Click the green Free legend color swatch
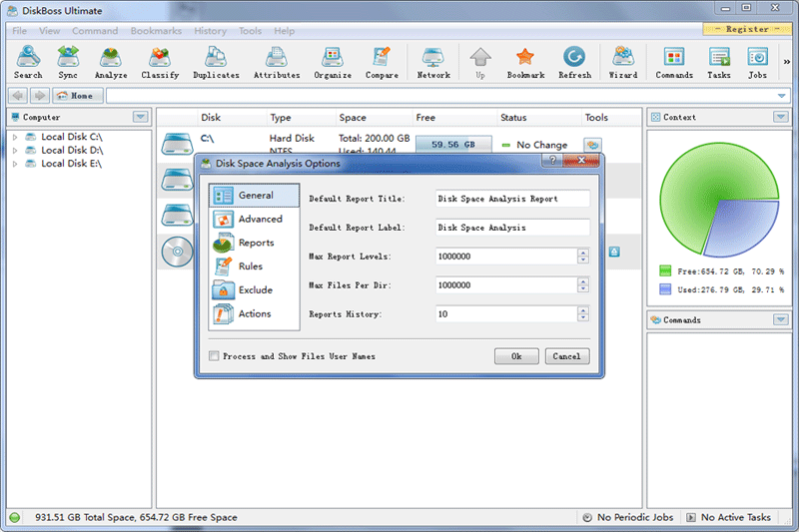This screenshot has width=799, height=532. click(665, 270)
